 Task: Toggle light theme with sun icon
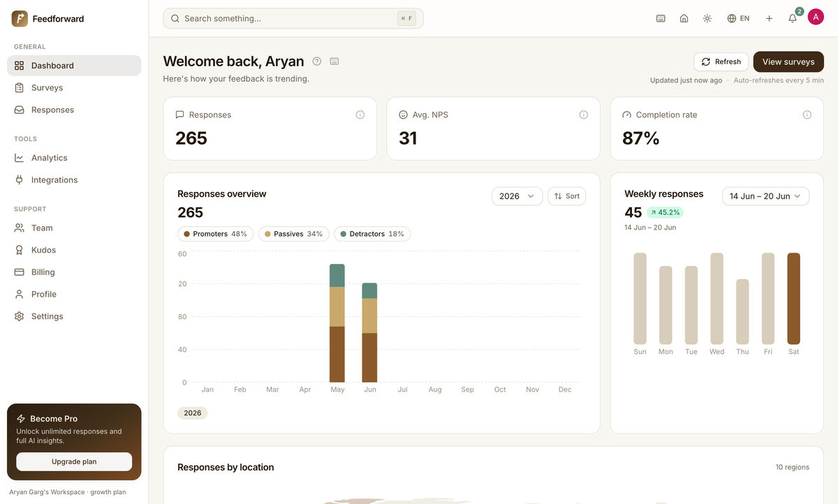click(707, 19)
